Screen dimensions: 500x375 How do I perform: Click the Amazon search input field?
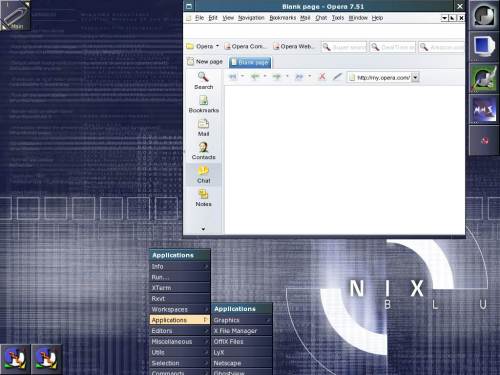point(442,47)
